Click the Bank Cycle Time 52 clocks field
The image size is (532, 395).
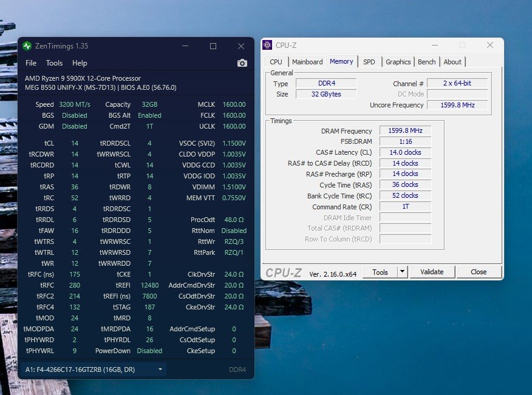406,195
